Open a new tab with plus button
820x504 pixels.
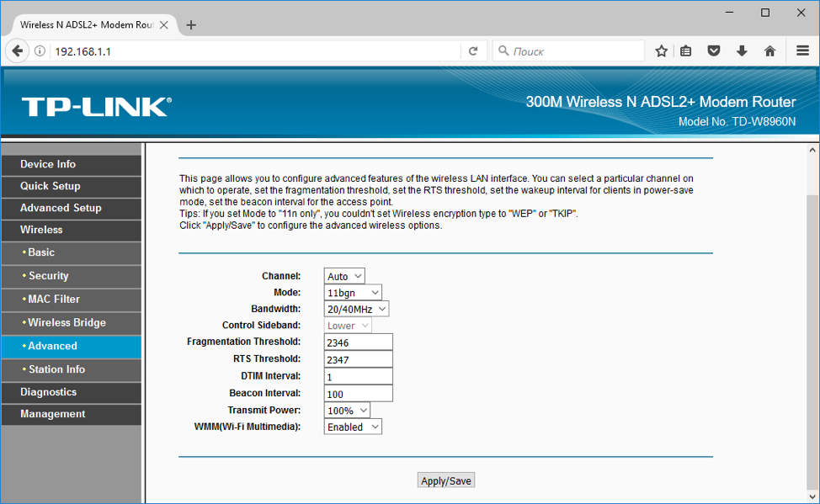coord(191,25)
